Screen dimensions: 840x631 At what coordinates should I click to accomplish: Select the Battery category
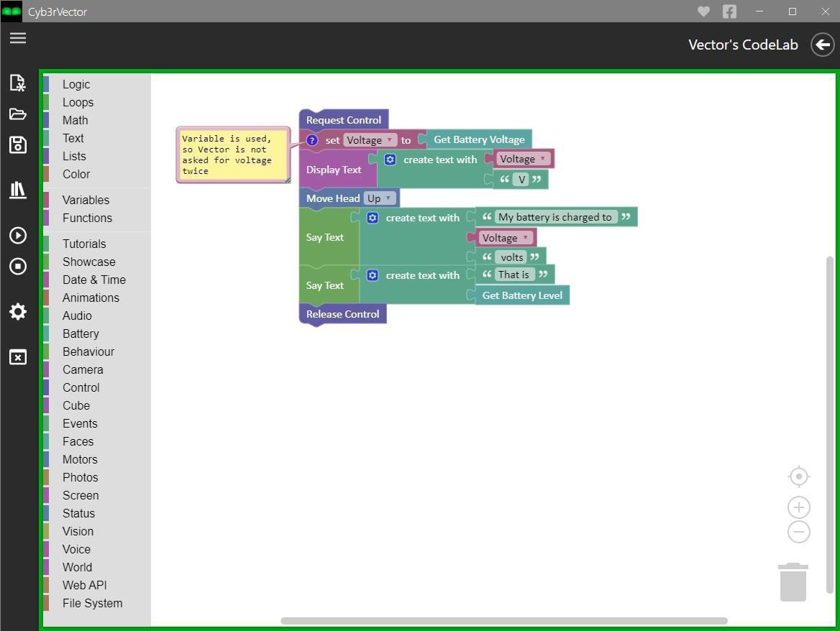pos(81,333)
